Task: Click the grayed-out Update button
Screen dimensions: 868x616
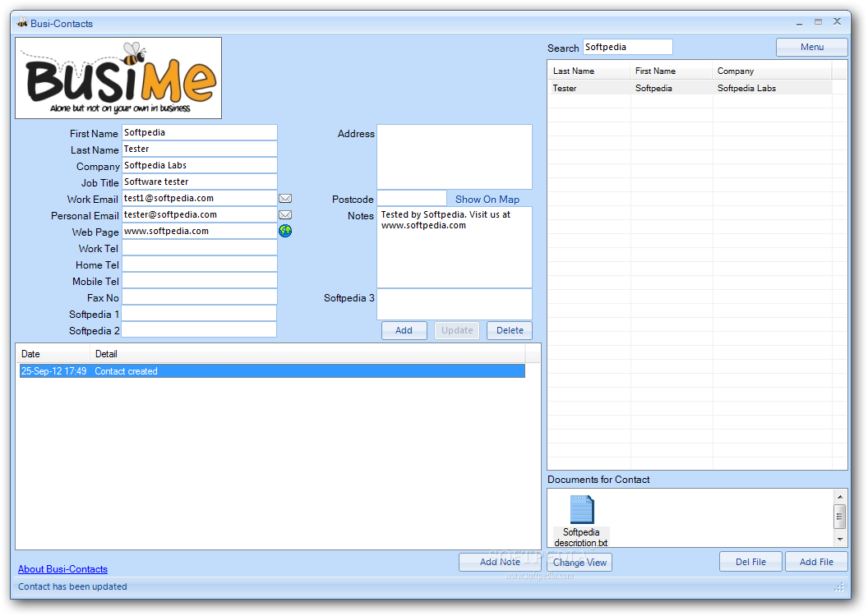Action: tap(457, 330)
